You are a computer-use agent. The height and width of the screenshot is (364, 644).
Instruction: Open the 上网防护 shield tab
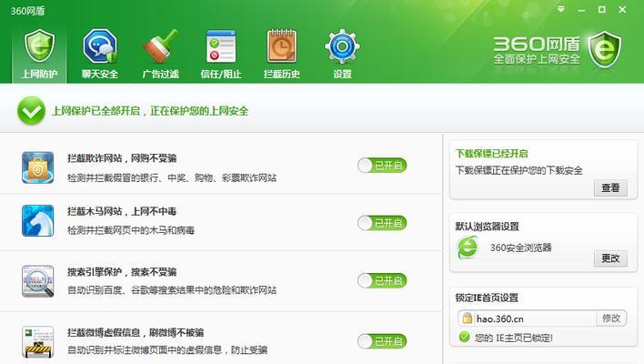click(39, 54)
